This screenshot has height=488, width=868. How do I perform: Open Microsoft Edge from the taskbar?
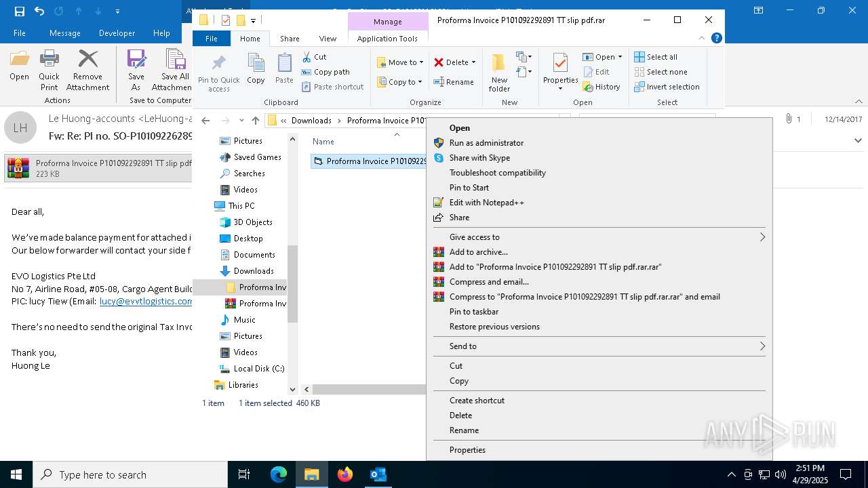tap(279, 474)
